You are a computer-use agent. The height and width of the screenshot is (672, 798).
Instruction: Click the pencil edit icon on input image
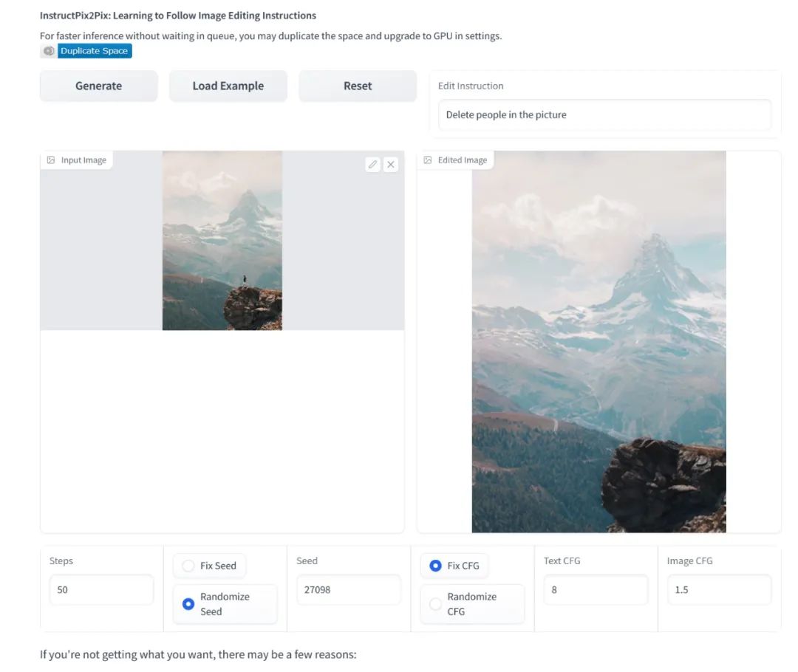(373, 165)
